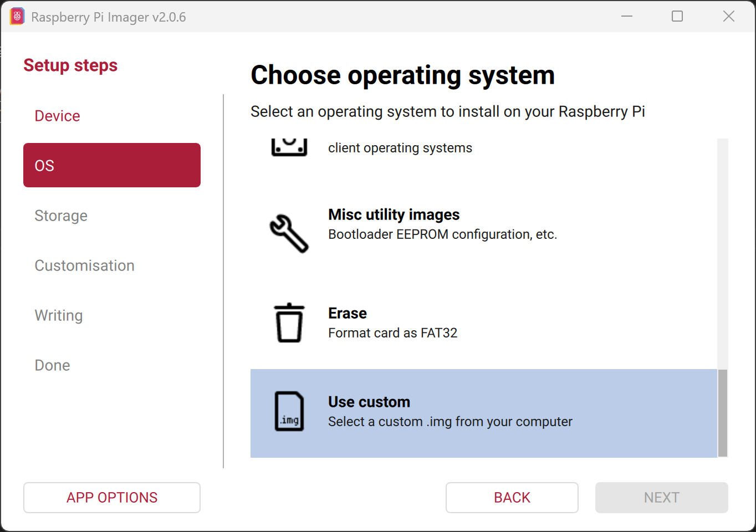The width and height of the screenshot is (756, 532).
Task: Open APP OPTIONS
Action: [111, 497]
